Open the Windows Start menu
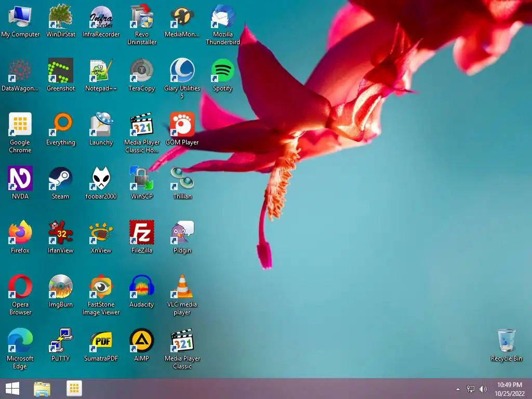Viewport: 532px width, 399px height. [12, 389]
